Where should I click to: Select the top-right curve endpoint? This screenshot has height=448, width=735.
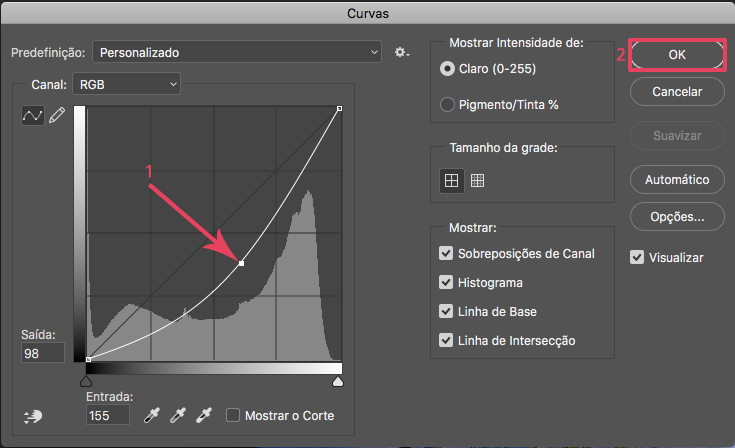click(339, 109)
